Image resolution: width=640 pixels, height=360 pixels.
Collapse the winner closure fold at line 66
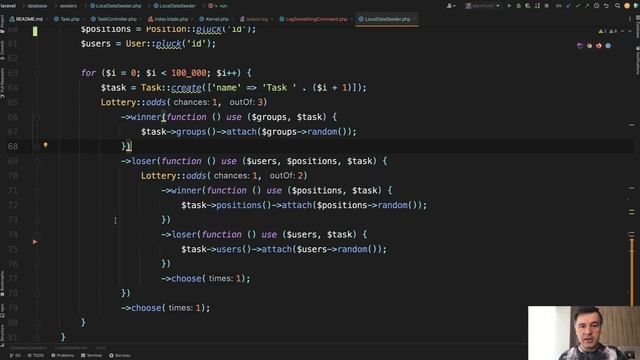coord(37,118)
